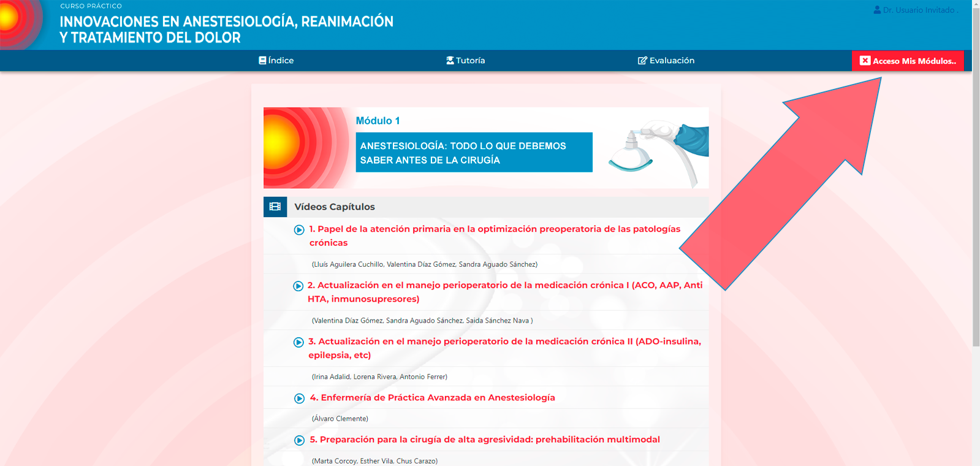Click authors line Irina Adalid, Lorena Rivera

point(379,376)
